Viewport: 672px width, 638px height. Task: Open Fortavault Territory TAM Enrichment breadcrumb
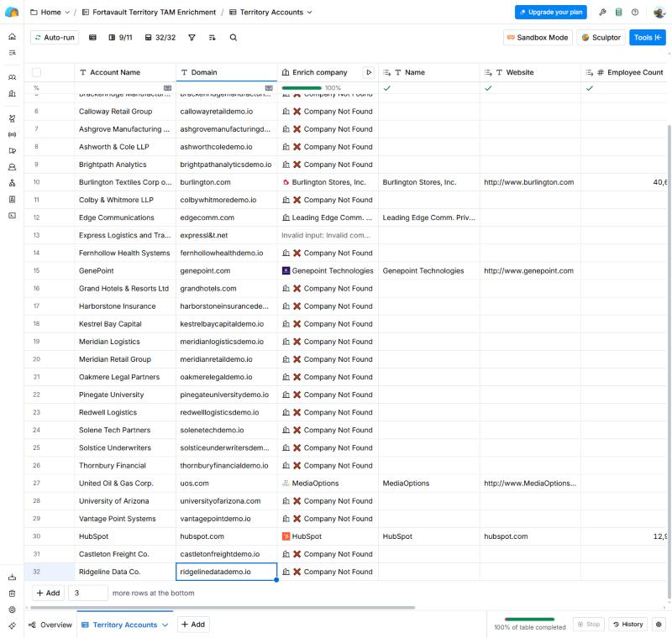coord(149,12)
